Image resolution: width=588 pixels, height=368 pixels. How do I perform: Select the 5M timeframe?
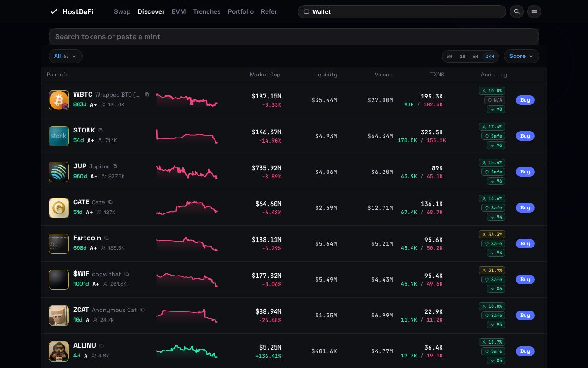449,56
